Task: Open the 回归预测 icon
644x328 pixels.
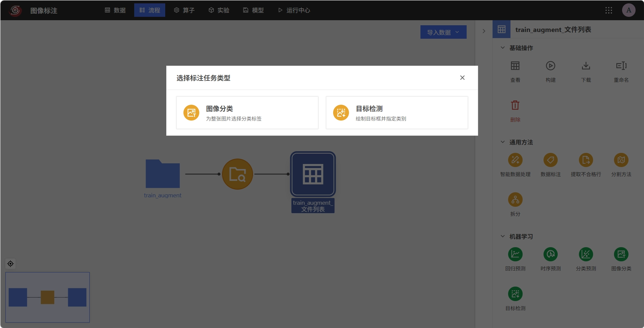Action: point(515,254)
